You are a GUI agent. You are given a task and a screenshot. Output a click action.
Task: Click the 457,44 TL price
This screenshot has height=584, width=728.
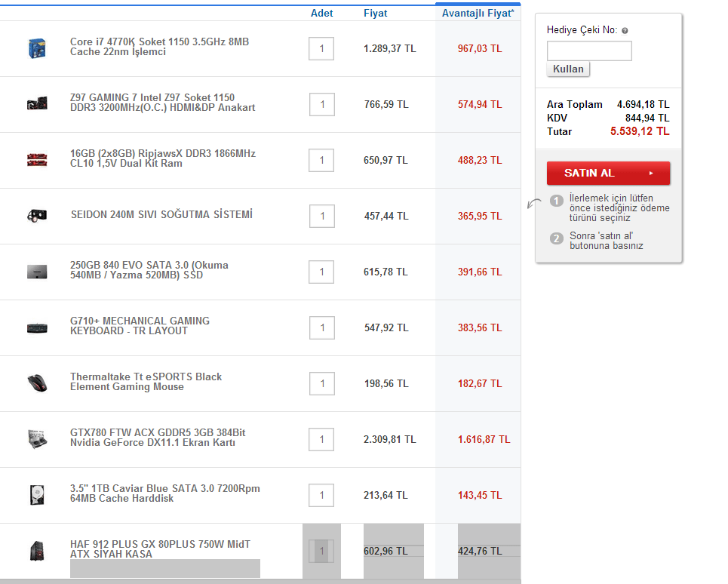tap(386, 216)
